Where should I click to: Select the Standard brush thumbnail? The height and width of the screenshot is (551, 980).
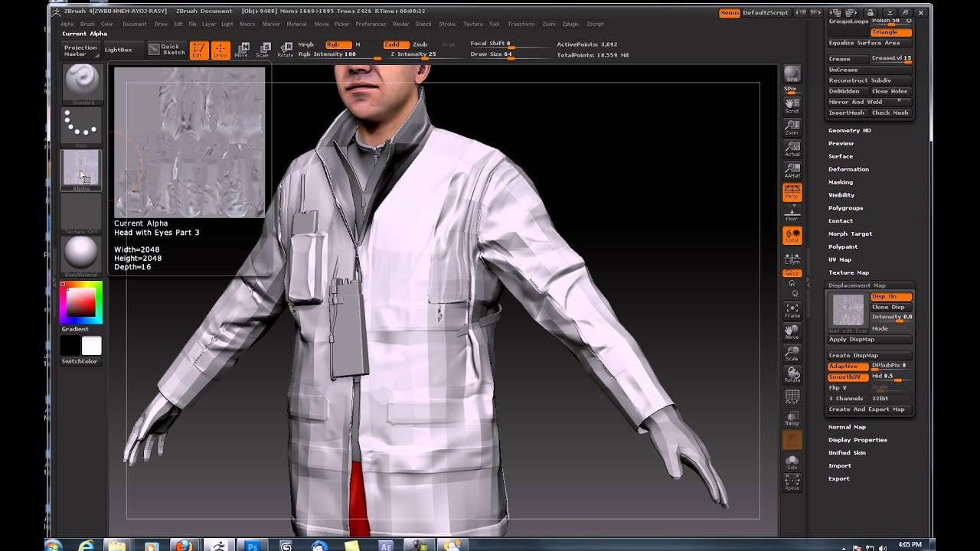81,83
